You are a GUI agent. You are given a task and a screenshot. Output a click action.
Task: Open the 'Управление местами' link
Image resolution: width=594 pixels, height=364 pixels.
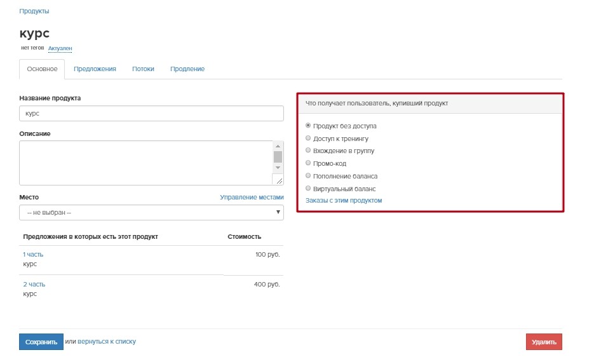[x=252, y=198]
